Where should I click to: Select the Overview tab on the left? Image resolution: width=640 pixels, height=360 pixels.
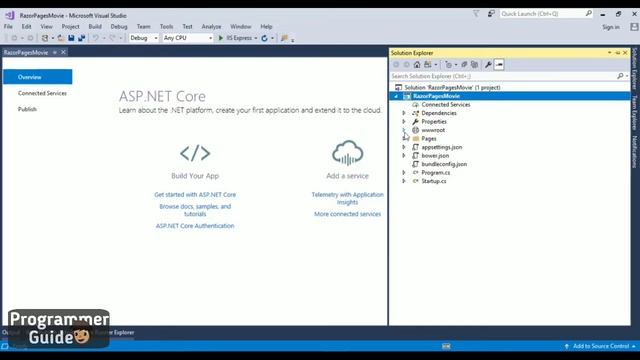pyautogui.click(x=38, y=77)
